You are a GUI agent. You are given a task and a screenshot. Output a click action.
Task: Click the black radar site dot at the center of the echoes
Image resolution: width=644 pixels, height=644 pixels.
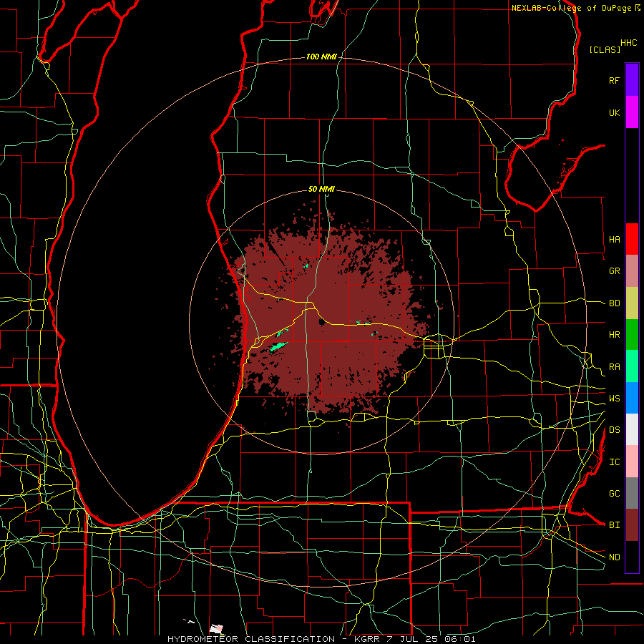(x=321, y=323)
